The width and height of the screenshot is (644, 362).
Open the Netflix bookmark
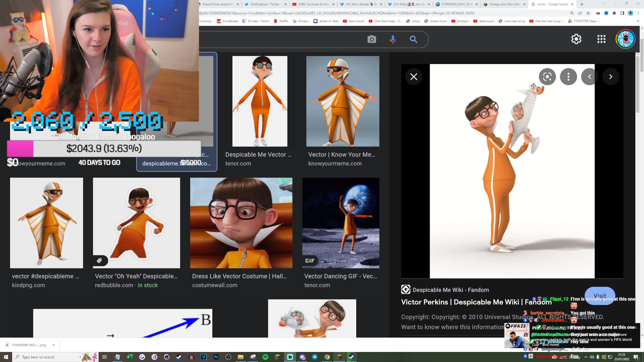pyautogui.click(x=281, y=21)
